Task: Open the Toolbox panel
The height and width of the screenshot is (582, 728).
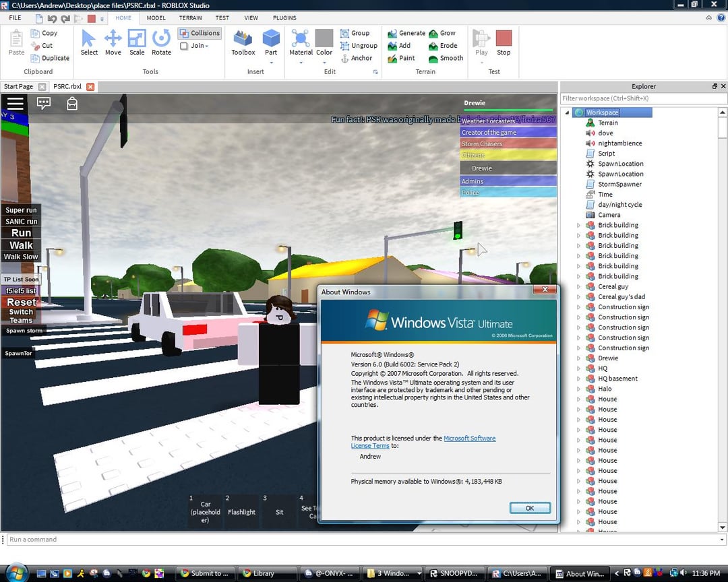Action: [x=243, y=42]
